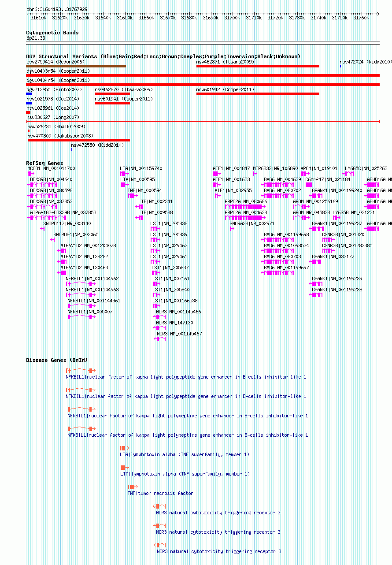The width and height of the screenshot is (392, 565).
Task: Select the CSNK2B|NM_001320 gene glyph
Action: point(329,240)
